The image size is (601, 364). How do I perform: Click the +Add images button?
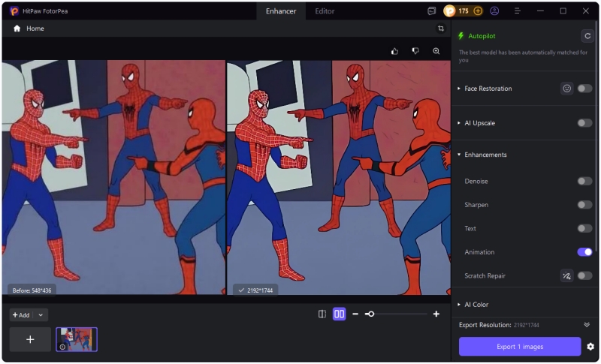21,315
